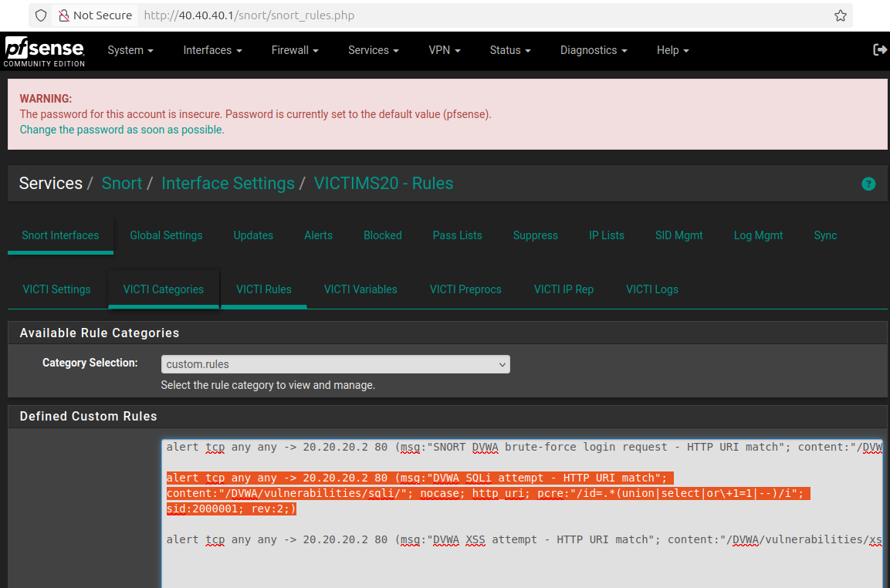Click the pfSense logo
The width and height of the screenshot is (890, 588).
(x=44, y=52)
